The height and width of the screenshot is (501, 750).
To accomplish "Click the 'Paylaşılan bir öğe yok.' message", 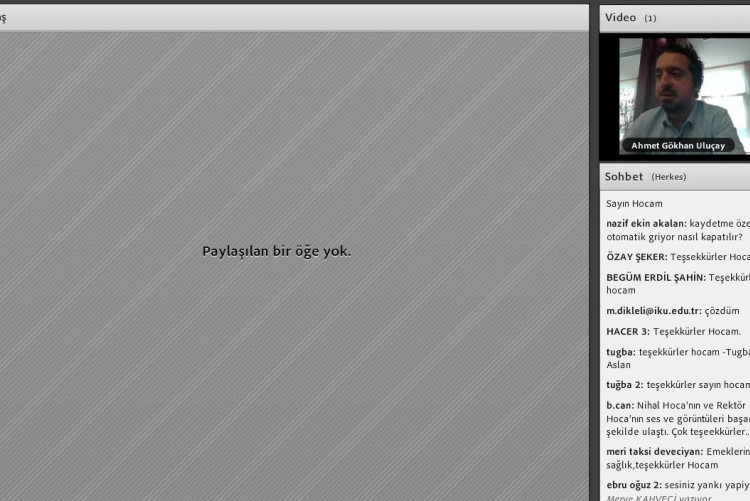I will point(277,251).
